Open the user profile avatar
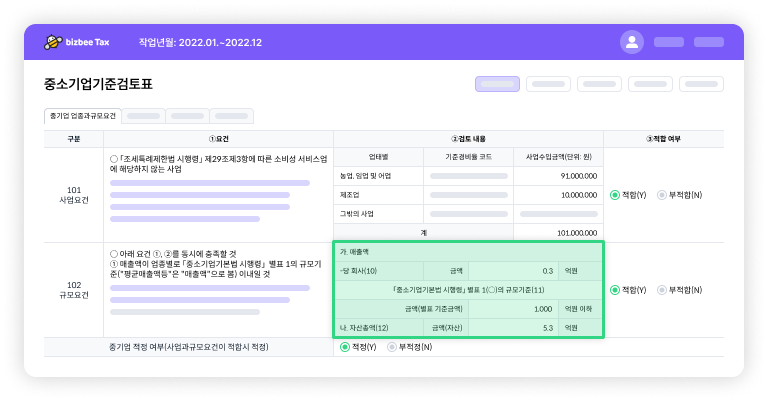Image resolution: width=768 pixels, height=401 pixels. pyautogui.click(x=631, y=42)
